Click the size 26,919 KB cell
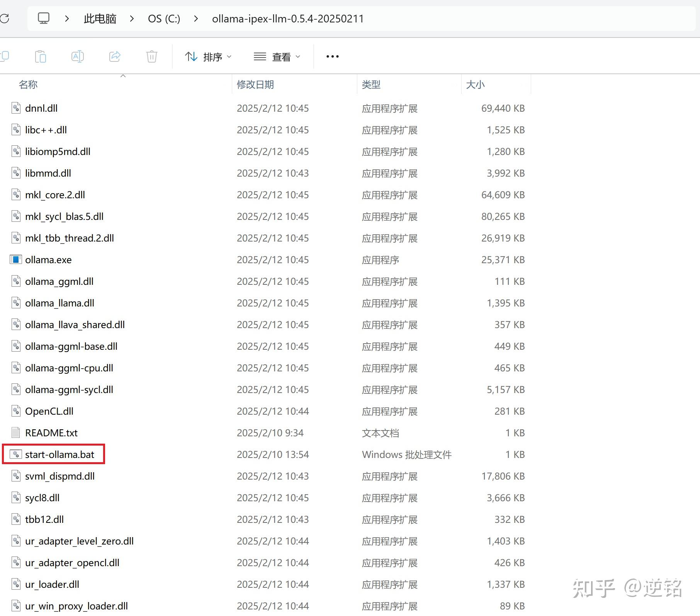This screenshot has height=616, width=700. coord(503,238)
